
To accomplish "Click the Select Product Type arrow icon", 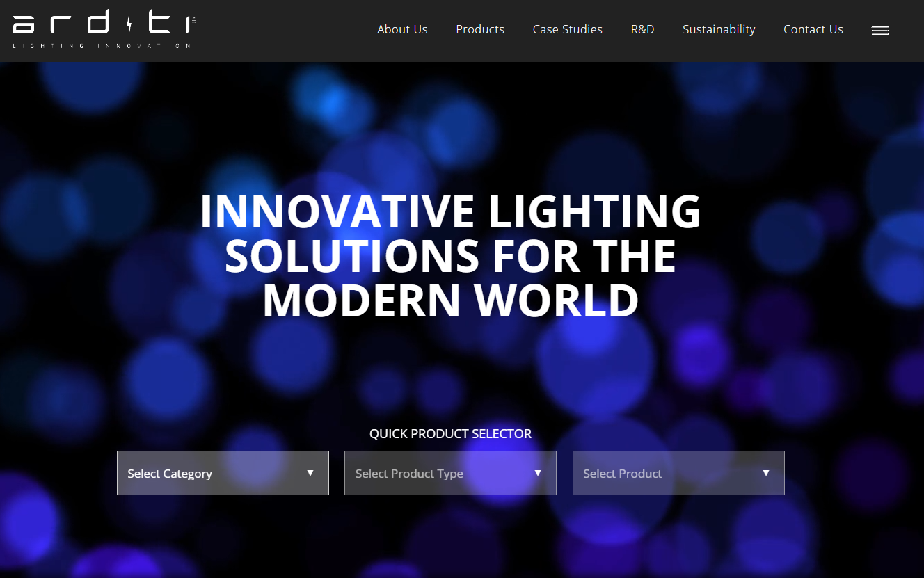I will [538, 473].
